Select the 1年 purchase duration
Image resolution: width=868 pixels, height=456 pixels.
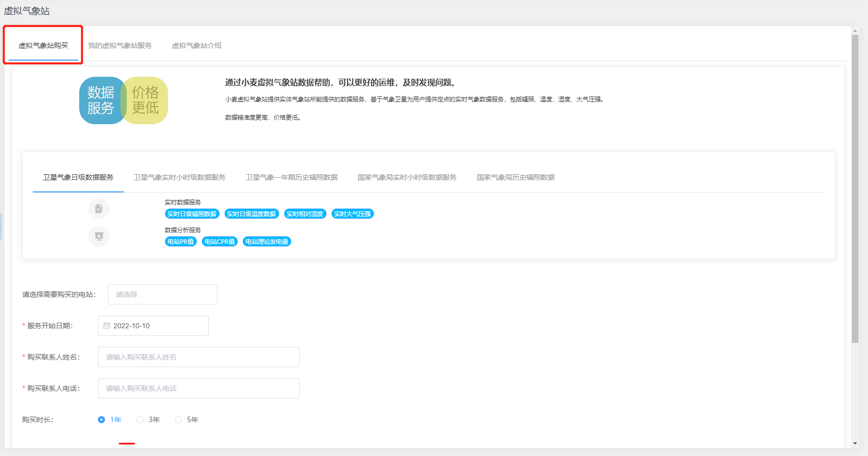pyautogui.click(x=101, y=420)
